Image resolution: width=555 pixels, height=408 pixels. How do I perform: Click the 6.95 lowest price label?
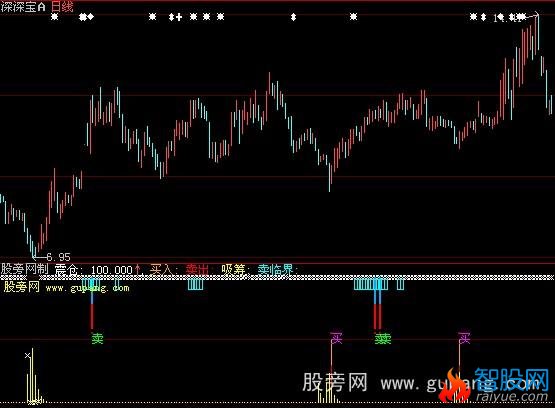click(58, 257)
